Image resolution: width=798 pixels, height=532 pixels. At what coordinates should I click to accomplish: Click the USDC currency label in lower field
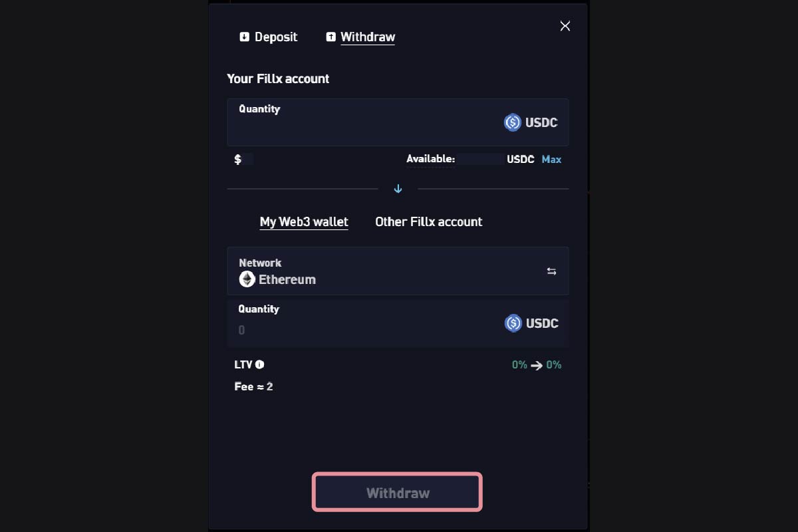[x=542, y=323]
